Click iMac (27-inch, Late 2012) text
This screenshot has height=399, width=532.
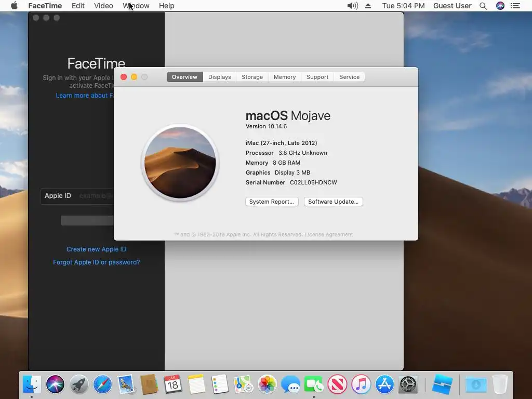(x=281, y=143)
